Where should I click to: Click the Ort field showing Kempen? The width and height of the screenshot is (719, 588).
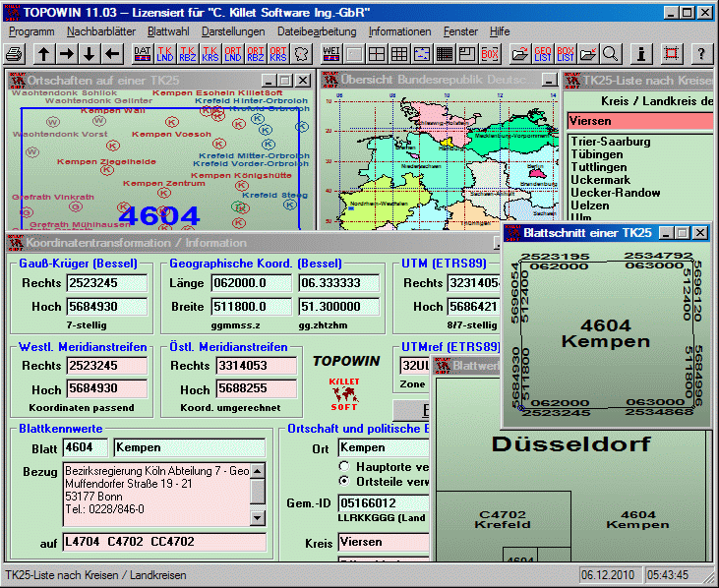point(384,447)
